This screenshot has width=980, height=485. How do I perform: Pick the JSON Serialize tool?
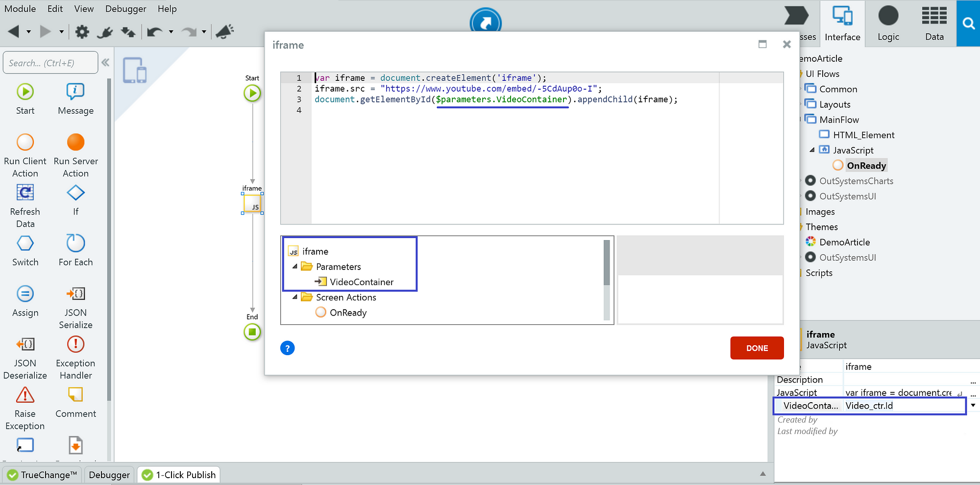tap(75, 307)
